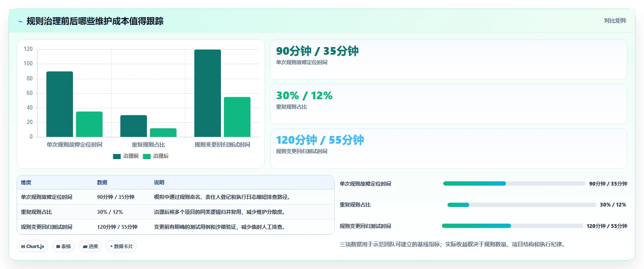Click the description starting 模拟中通过规则命名
Viewport: 644px width, 269px height.
pyautogui.click(x=222, y=197)
